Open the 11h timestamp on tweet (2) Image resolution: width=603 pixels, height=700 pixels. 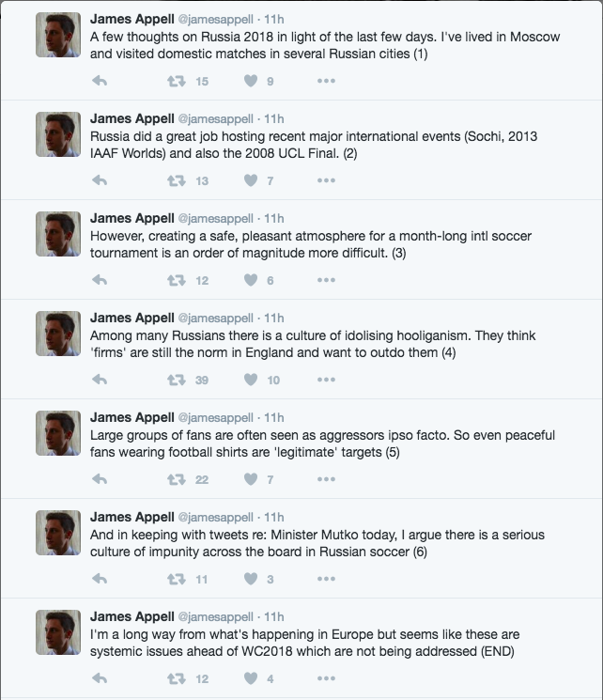click(x=274, y=118)
